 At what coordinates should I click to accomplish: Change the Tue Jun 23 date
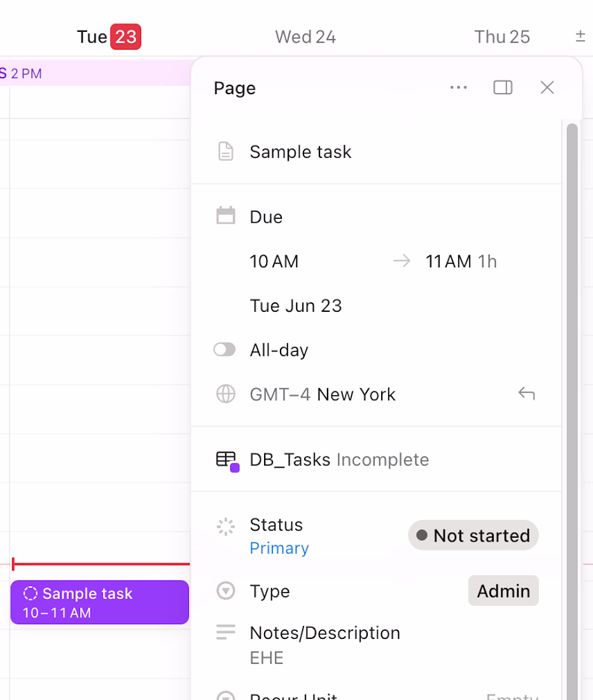[295, 306]
